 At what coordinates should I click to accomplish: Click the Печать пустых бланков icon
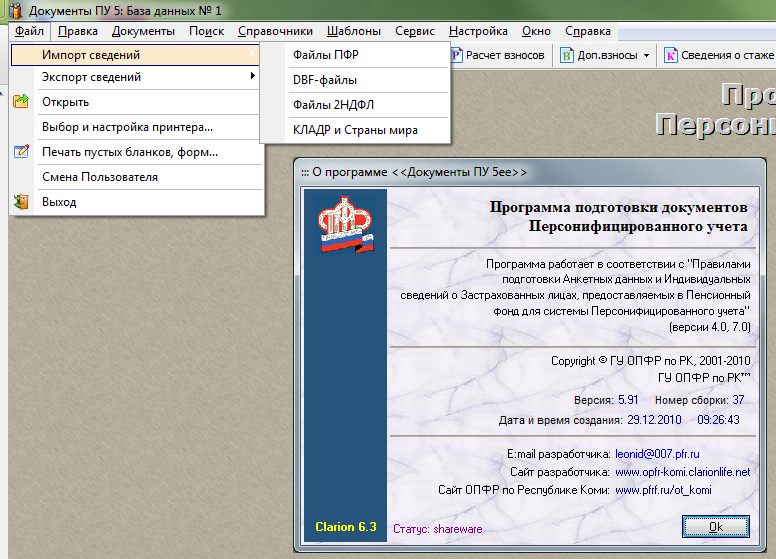pos(21,152)
